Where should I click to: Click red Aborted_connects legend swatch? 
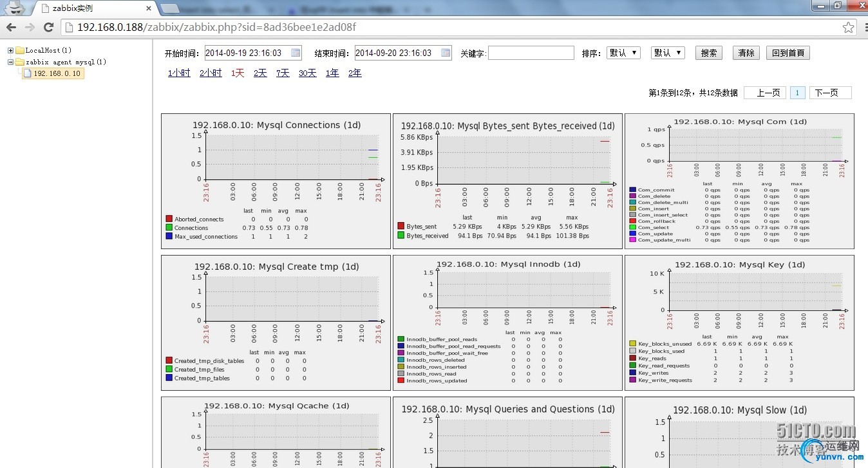tap(169, 219)
